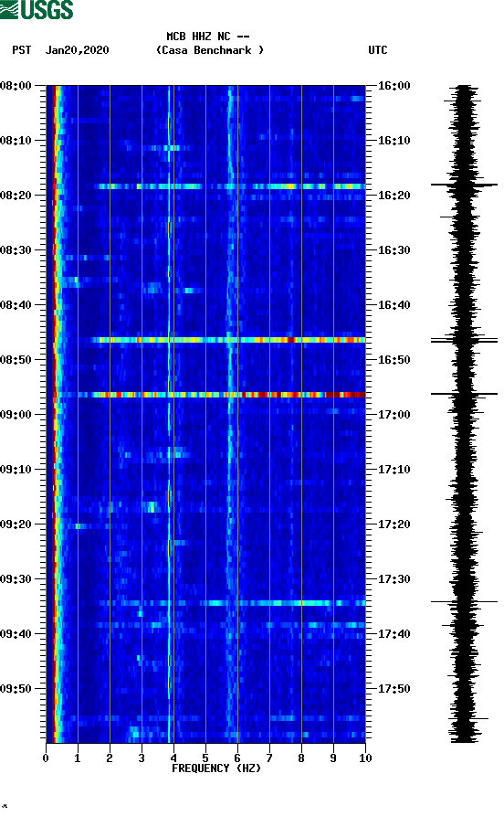Click the 7 Hz frequency axis label
Viewport: 504px width, 816px height.
(x=269, y=758)
